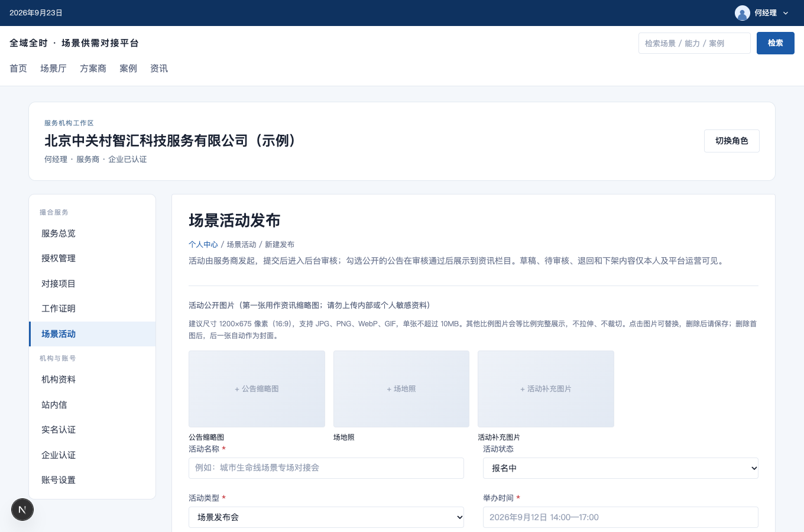Click the 活动名称 input field
This screenshot has width=804, height=532.
point(326,468)
